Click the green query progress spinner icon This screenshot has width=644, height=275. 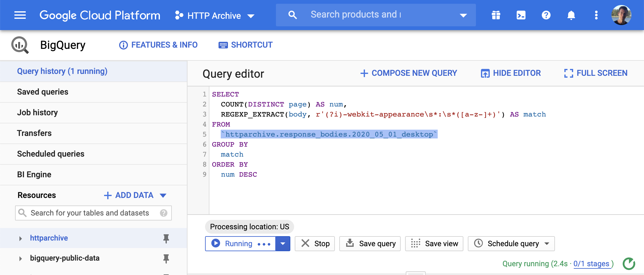tap(629, 264)
